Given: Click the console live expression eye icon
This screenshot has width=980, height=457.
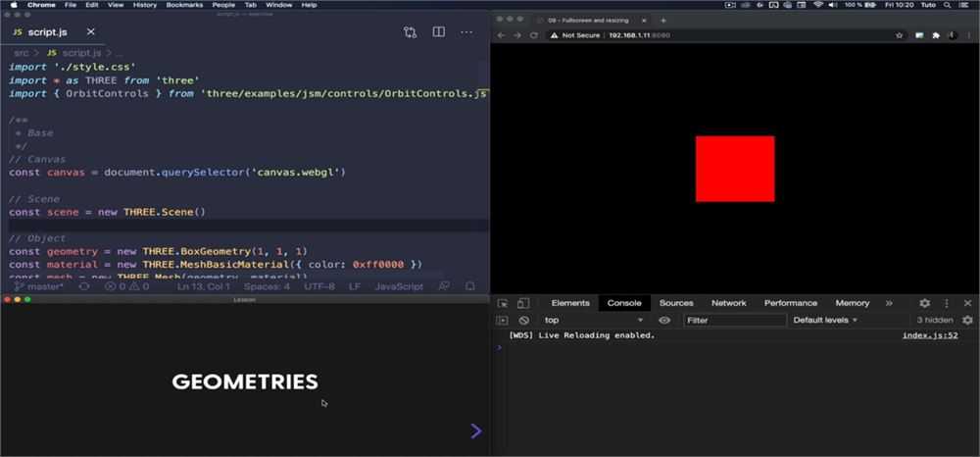Looking at the screenshot, I should [664, 320].
